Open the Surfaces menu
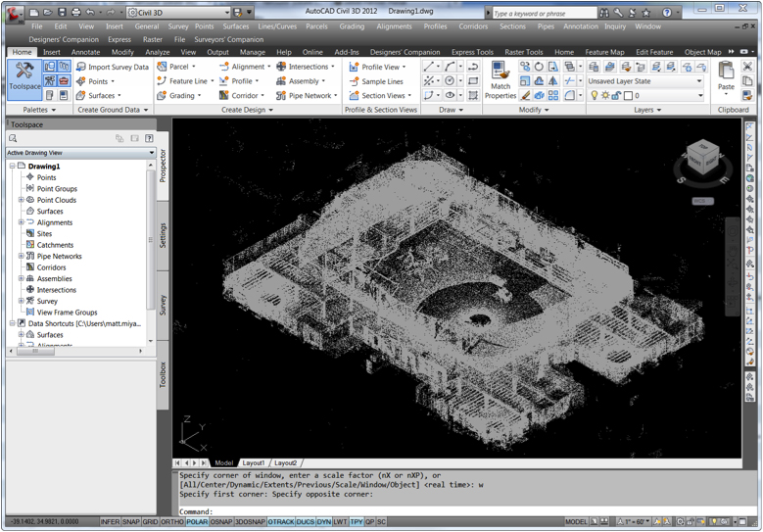 point(236,26)
